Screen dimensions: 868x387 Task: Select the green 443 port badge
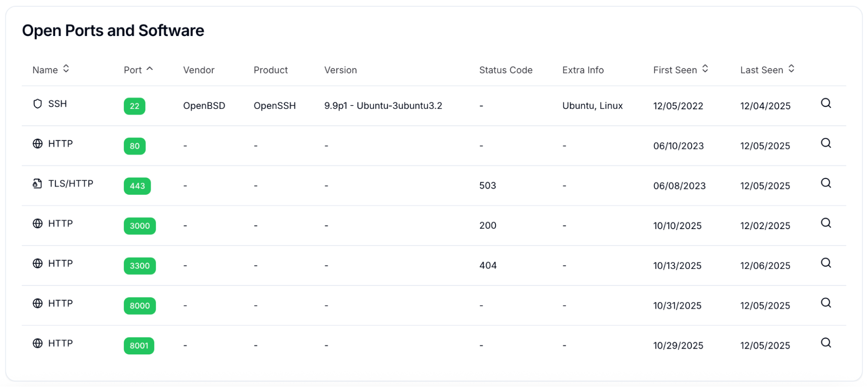[x=137, y=186]
